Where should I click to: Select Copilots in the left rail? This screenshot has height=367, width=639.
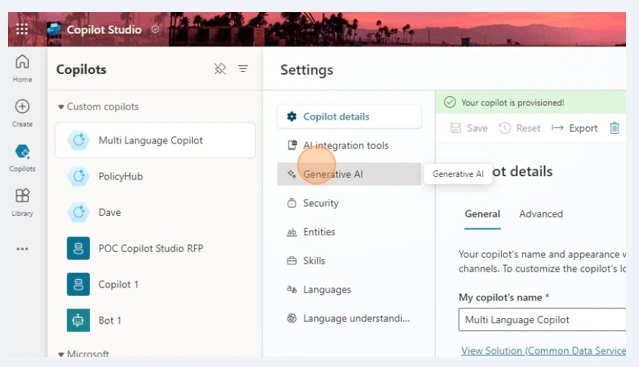pos(22,158)
